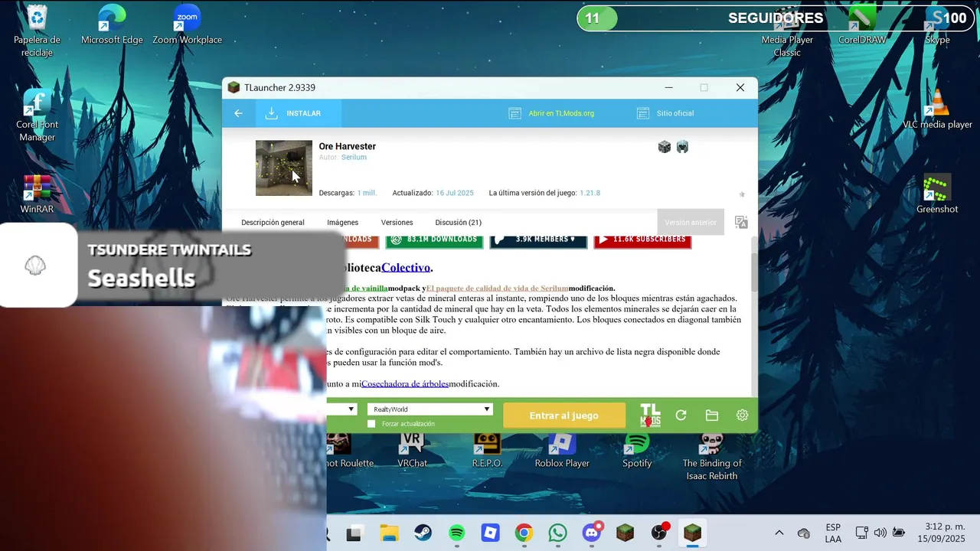Click the ESP LAA language indicator

pyautogui.click(x=833, y=533)
